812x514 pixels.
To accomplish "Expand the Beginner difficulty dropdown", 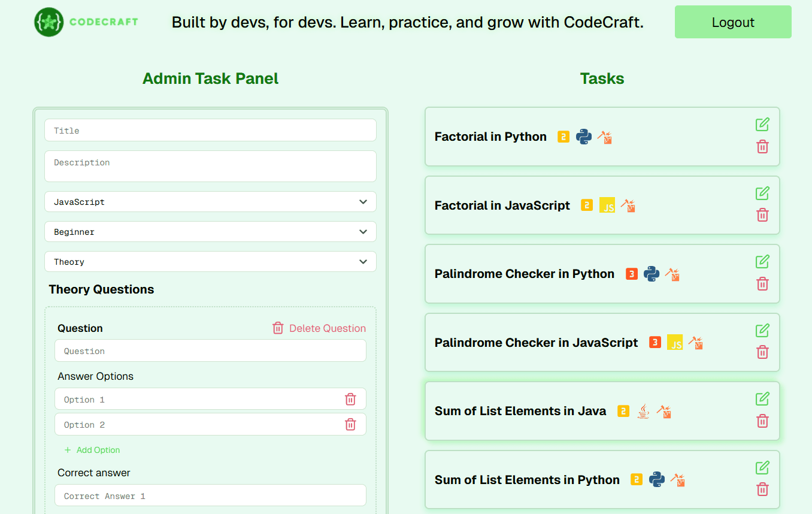I will coord(210,232).
